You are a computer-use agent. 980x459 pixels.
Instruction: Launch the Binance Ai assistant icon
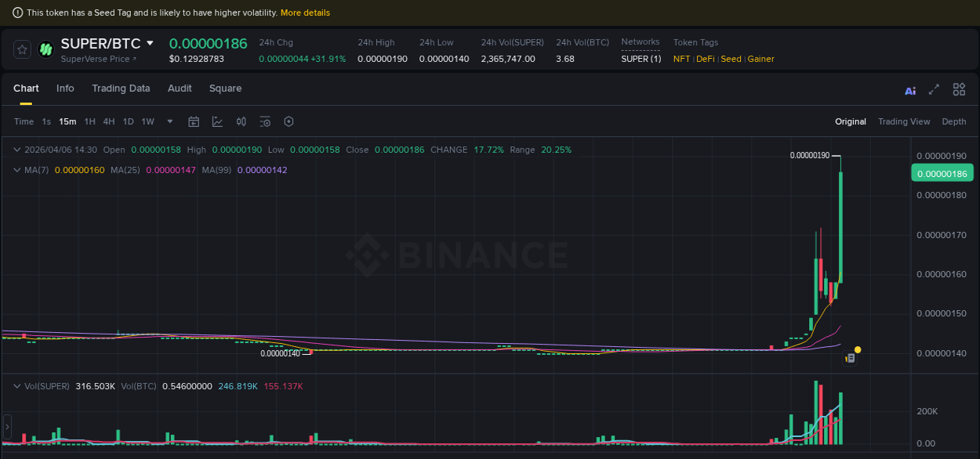[909, 90]
